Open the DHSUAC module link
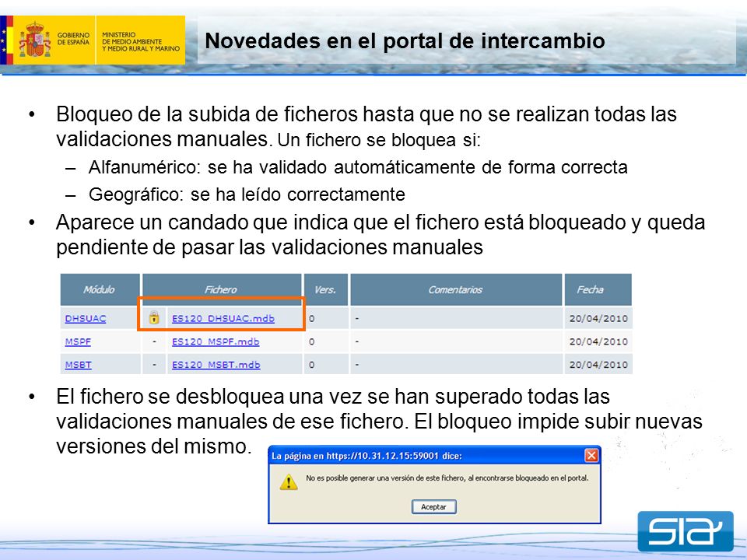This screenshot has width=747, height=560. [x=86, y=319]
